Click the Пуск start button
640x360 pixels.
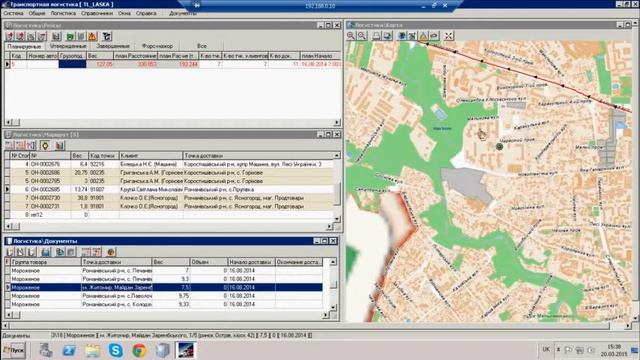click(14, 350)
